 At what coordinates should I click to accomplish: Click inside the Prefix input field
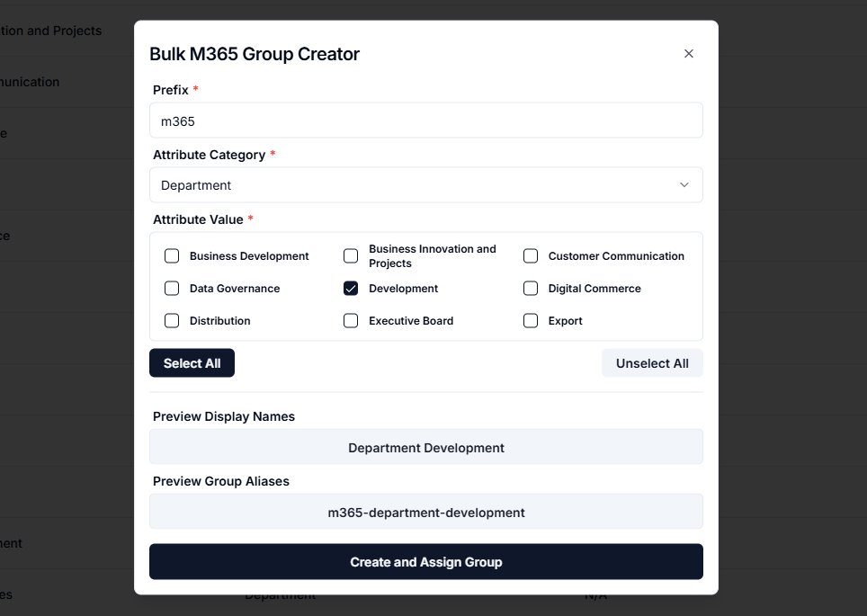point(425,120)
